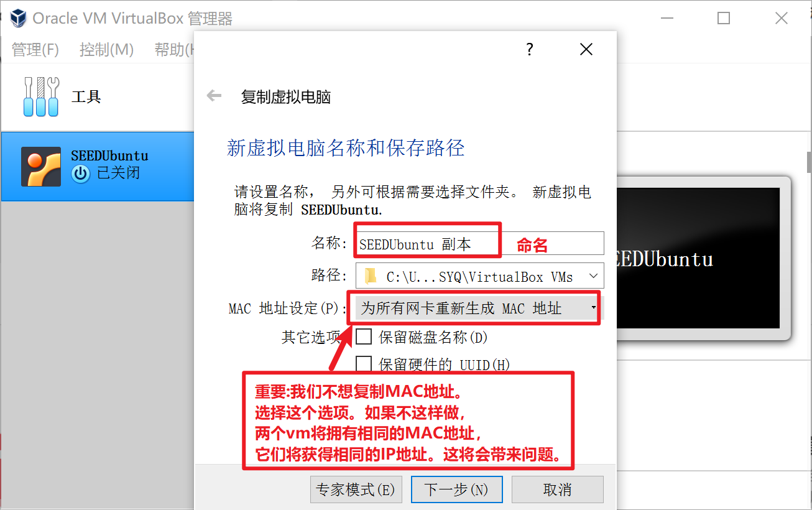The image size is (812, 510).
Task: Click into the 名称 name input field
Action: tap(479, 243)
